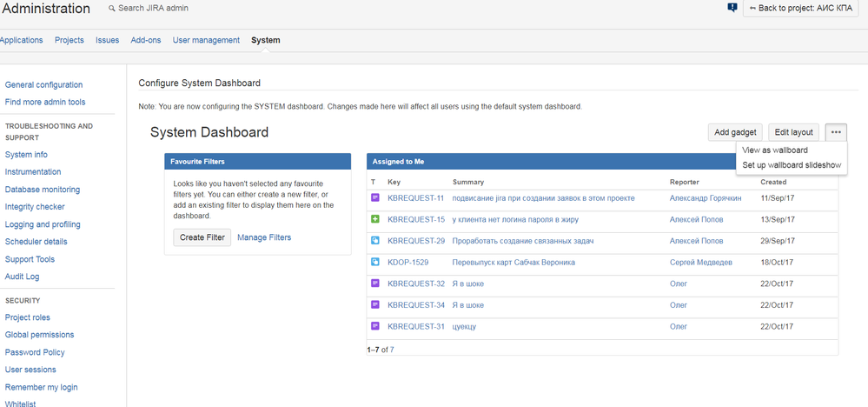Select View as wallboard option
Image resolution: width=868 pixels, height=407 pixels.
[775, 150]
